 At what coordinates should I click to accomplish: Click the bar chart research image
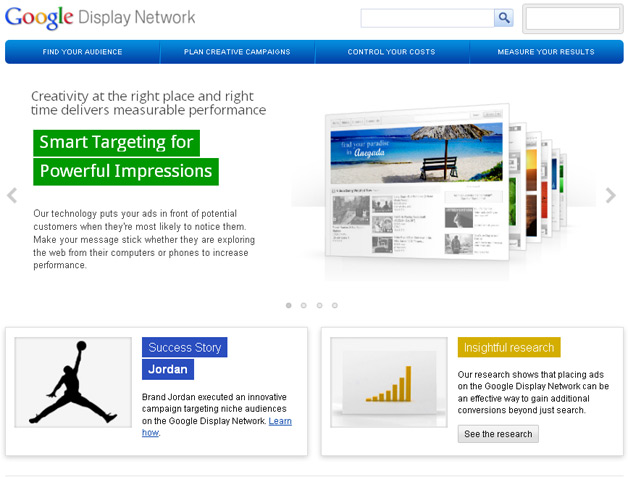389,383
